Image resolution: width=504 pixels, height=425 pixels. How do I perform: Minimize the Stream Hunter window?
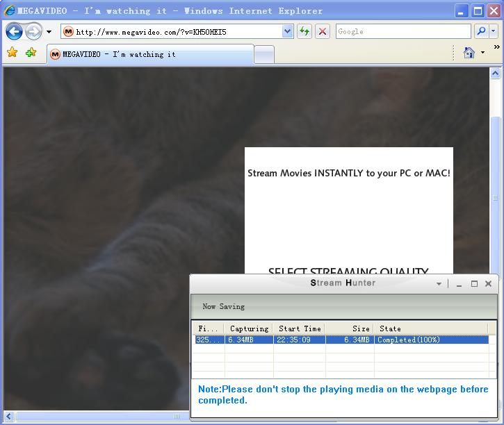coord(459,284)
